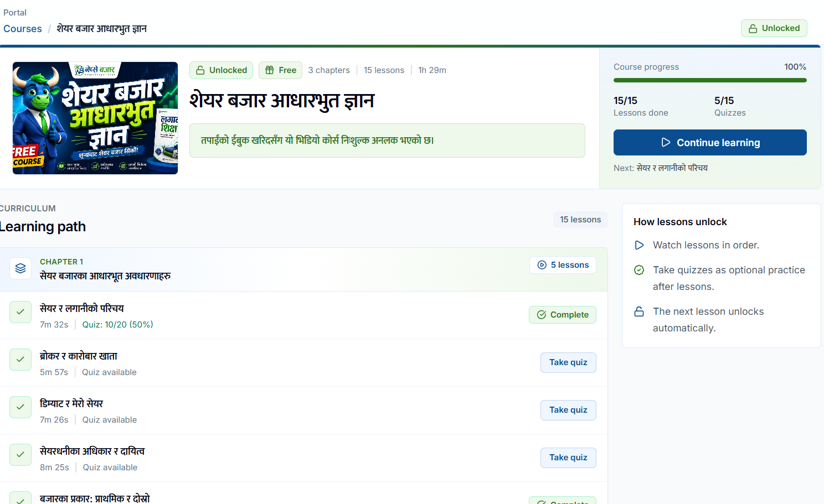The width and height of the screenshot is (824, 504).
Task: Click the 15 lessons curriculum badge
Action: click(580, 220)
